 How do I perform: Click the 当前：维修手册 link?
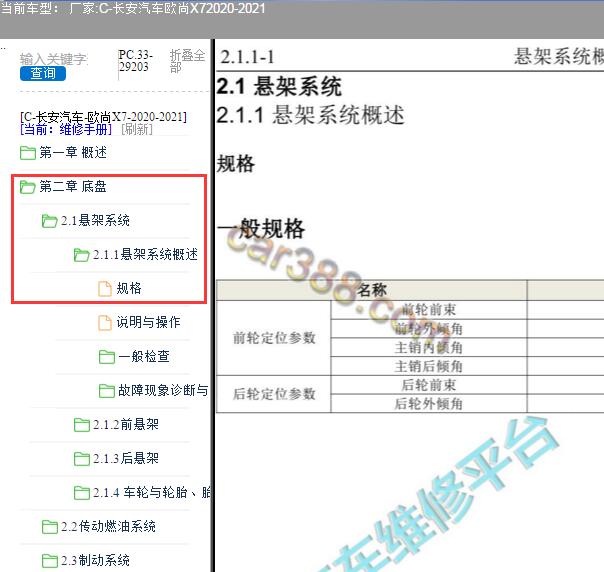point(66,129)
